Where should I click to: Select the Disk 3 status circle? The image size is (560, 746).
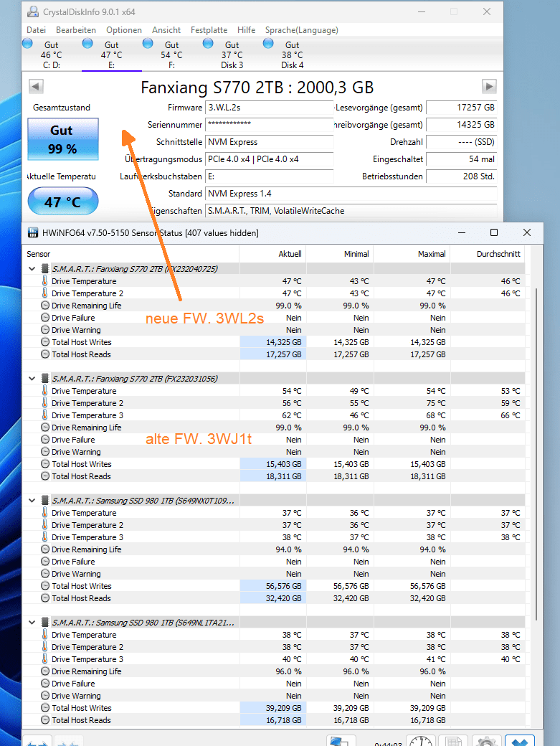coord(208,44)
